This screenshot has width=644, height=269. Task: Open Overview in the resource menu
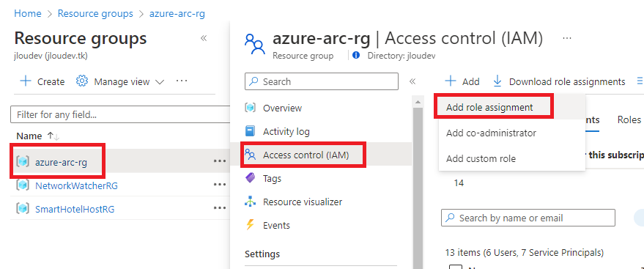(282, 108)
